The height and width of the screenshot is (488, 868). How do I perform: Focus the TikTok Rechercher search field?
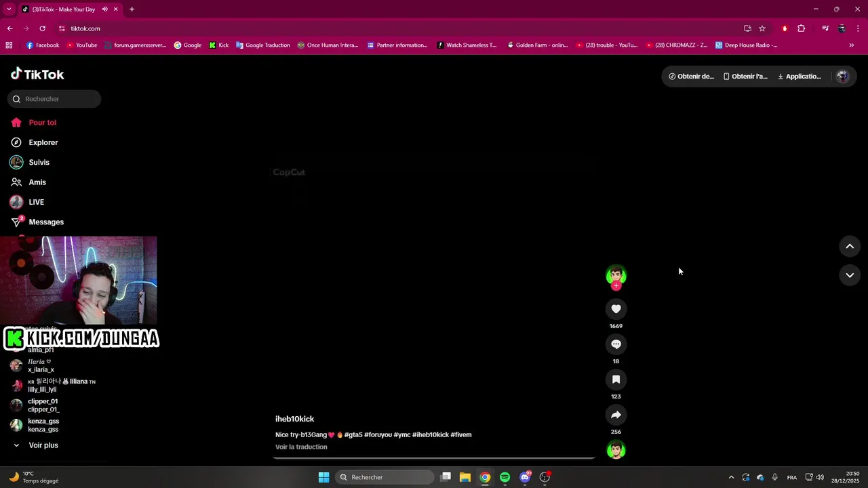point(54,99)
